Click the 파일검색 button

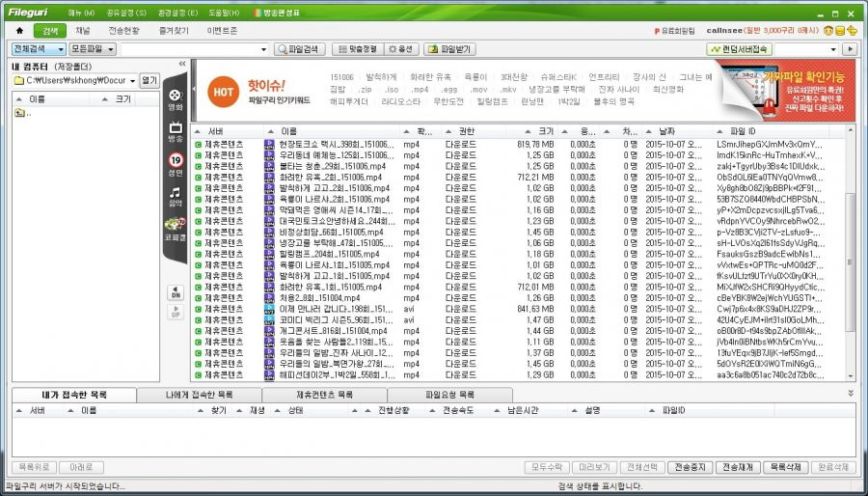pyautogui.click(x=298, y=48)
